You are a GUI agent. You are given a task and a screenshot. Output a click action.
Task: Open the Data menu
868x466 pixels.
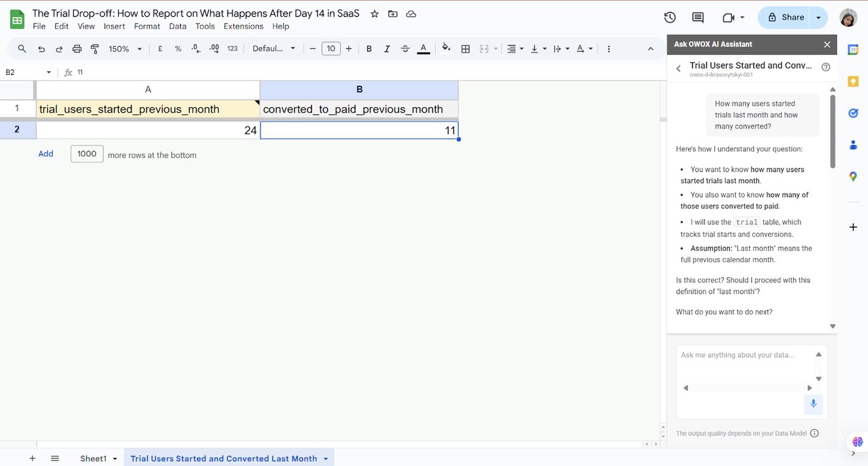point(178,26)
